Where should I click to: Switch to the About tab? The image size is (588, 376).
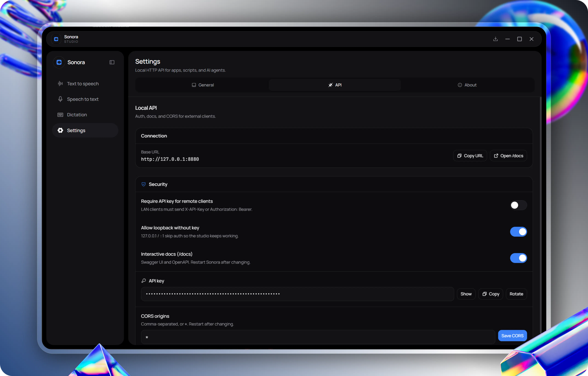pos(467,85)
